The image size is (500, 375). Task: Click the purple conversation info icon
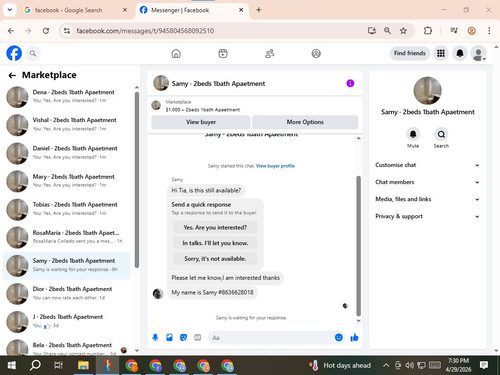click(x=350, y=83)
